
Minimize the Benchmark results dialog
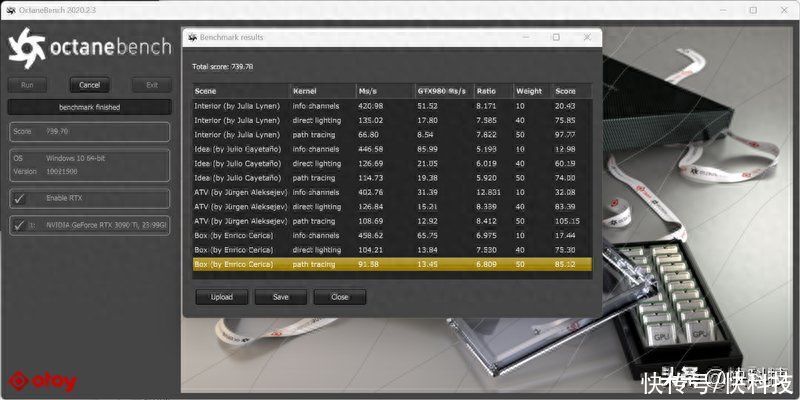(525, 37)
